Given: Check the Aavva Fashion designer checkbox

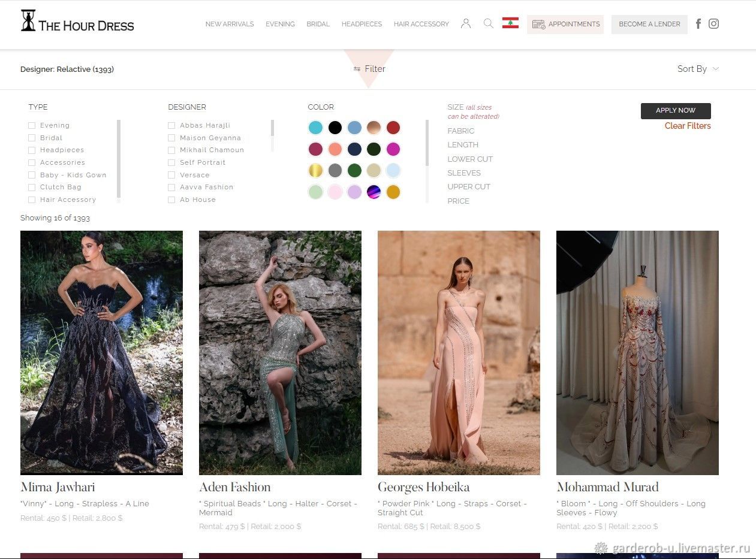Looking at the screenshot, I should click(x=171, y=187).
